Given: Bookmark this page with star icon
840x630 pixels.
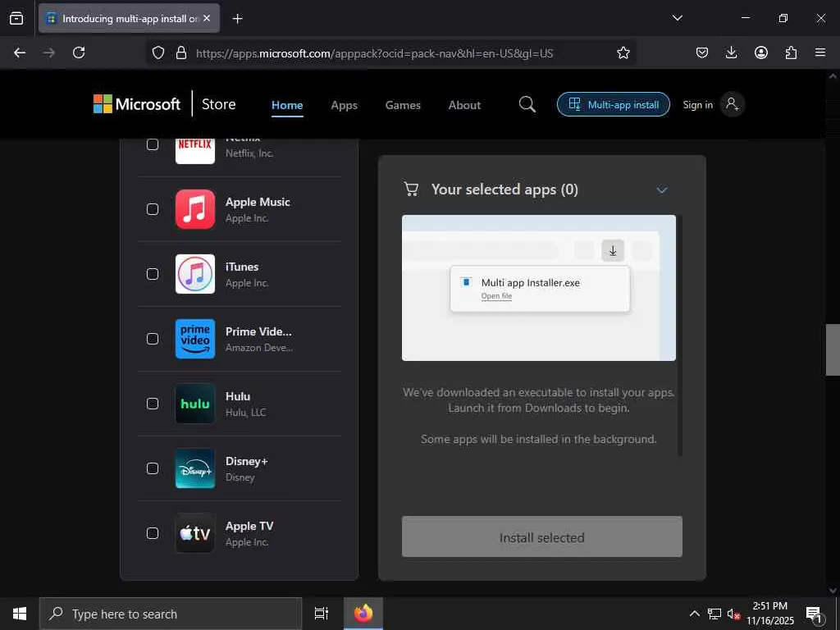Looking at the screenshot, I should tap(623, 52).
